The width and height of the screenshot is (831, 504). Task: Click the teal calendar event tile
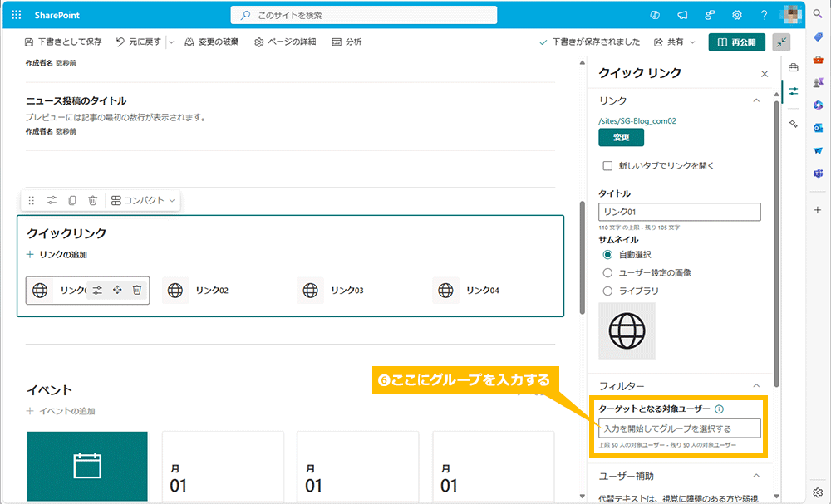(x=87, y=466)
